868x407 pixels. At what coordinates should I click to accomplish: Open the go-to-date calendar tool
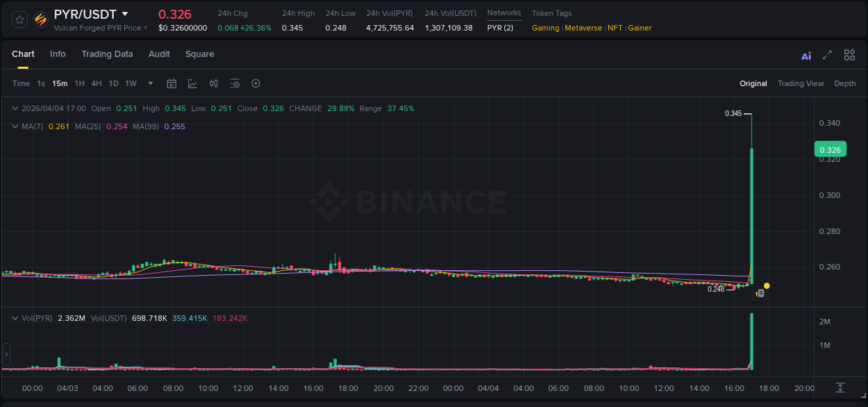point(172,83)
